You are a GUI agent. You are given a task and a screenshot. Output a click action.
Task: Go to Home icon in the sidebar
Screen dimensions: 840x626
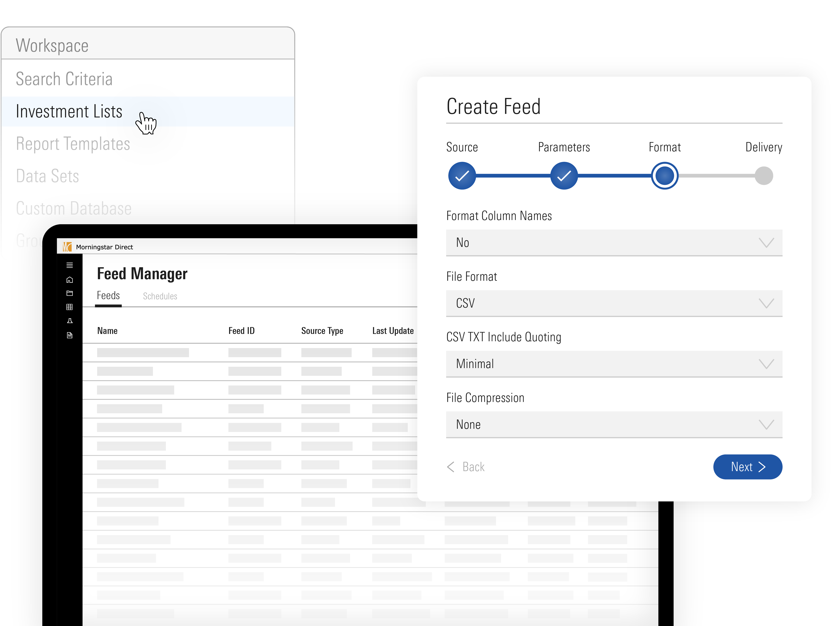(x=69, y=280)
